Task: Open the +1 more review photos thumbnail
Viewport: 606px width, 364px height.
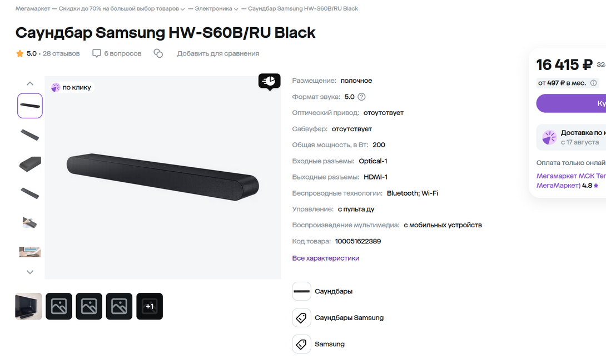Action: [150, 306]
